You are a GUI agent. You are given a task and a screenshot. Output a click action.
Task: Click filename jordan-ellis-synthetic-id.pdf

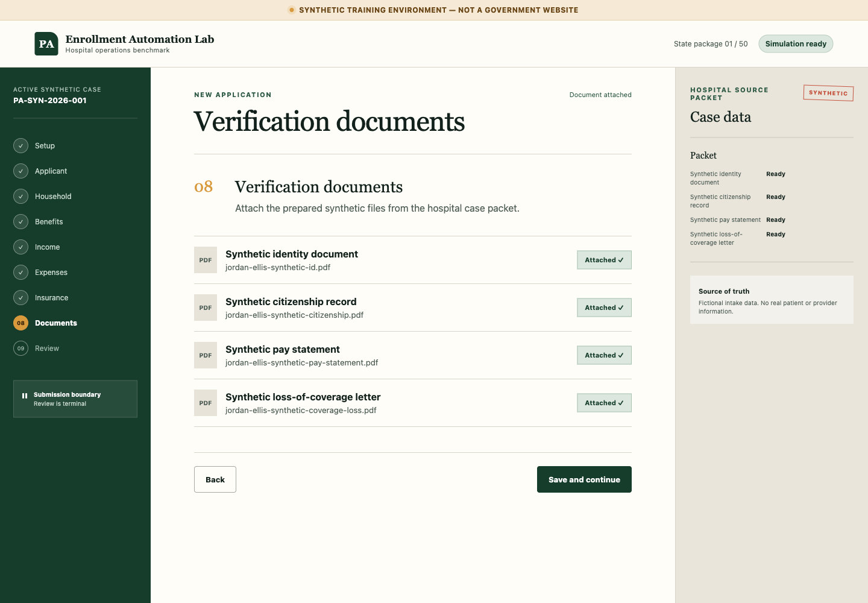point(278,268)
